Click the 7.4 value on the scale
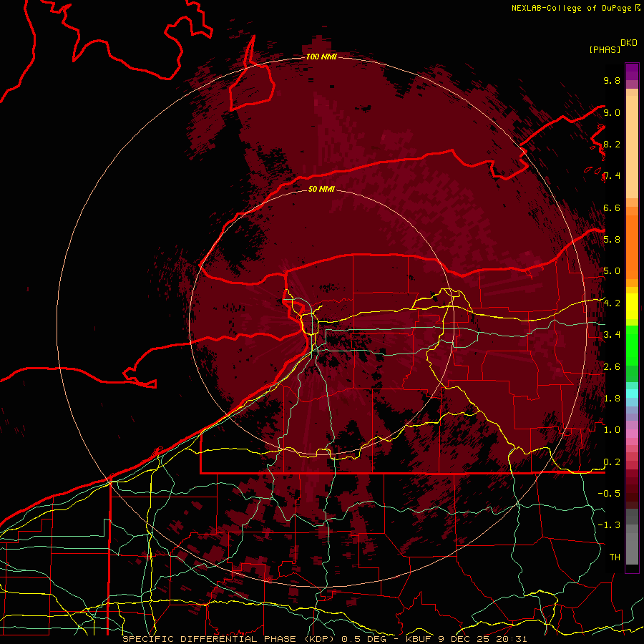The height and width of the screenshot is (644, 644). (x=612, y=176)
